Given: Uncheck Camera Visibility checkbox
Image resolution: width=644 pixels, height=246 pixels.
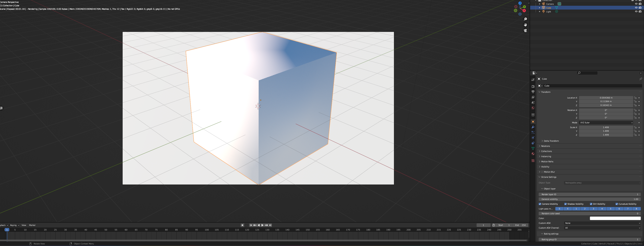Looking at the screenshot, I should (540, 204).
